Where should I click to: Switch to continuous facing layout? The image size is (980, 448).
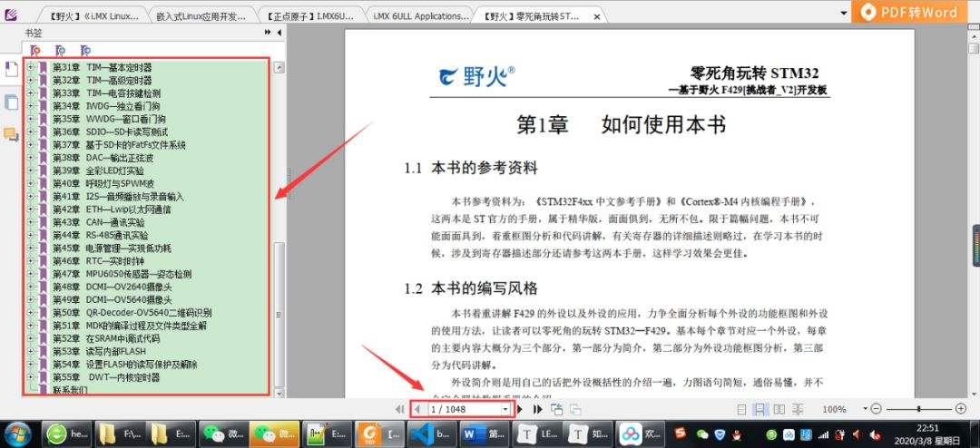[799, 409]
